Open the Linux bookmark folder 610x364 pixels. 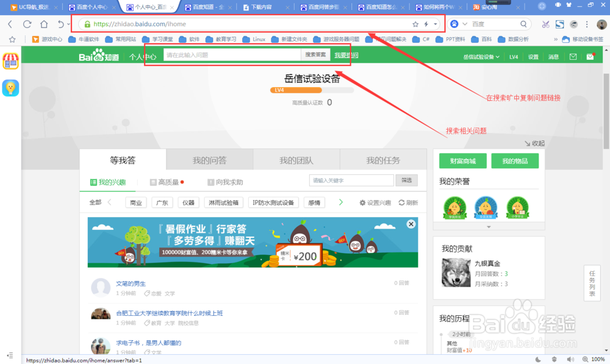(254, 39)
